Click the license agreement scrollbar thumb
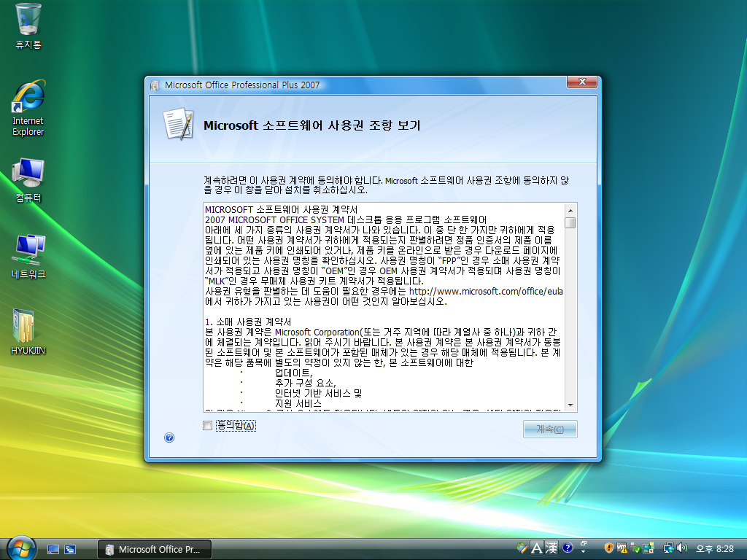 (570, 223)
